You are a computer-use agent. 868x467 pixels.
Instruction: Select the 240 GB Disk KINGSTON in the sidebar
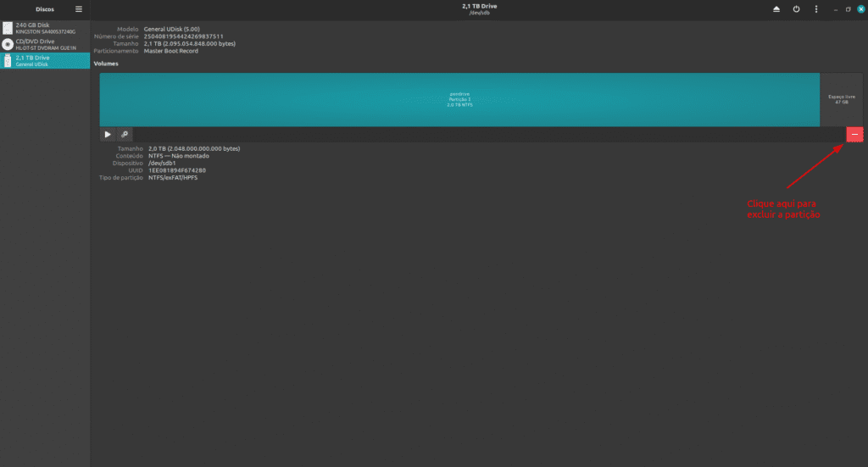45,28
